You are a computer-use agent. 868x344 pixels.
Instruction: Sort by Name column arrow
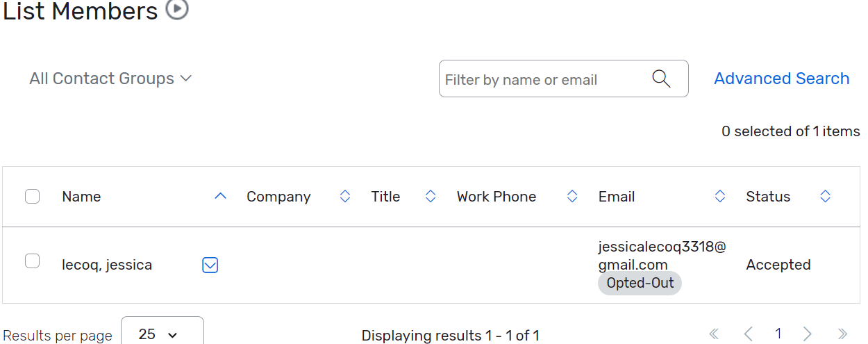220,197
